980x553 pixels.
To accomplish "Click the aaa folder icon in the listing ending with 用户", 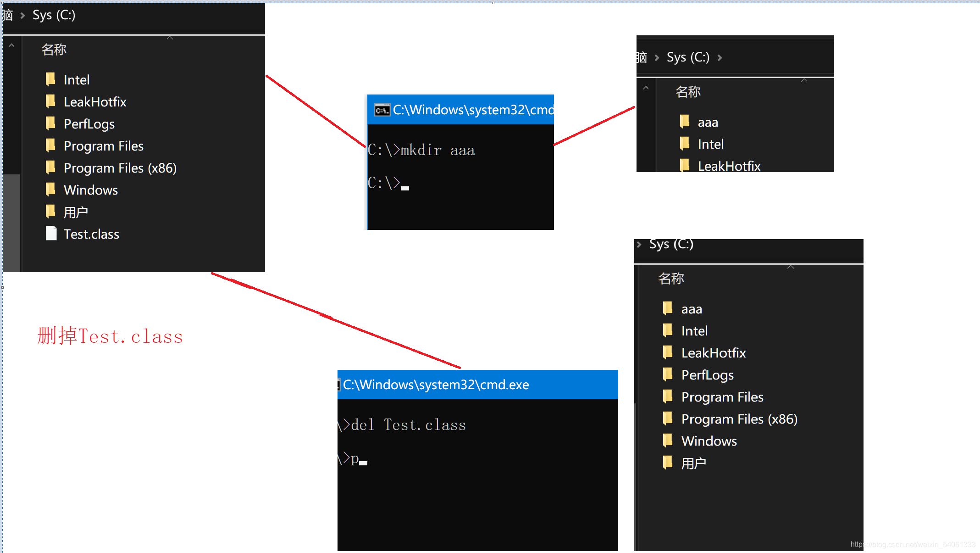I will click(668, 308).
